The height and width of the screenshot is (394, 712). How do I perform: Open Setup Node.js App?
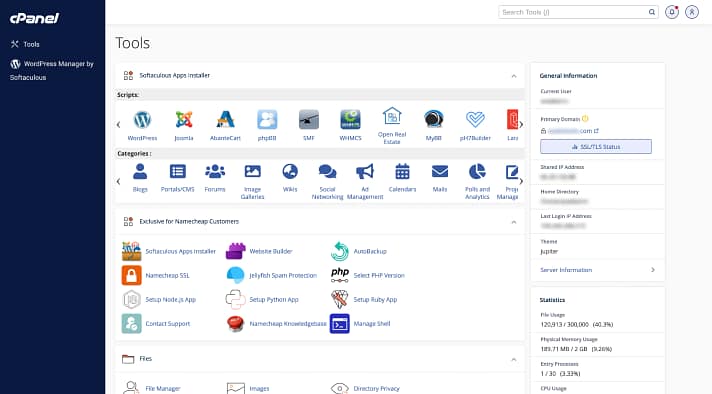coord(170,300)
